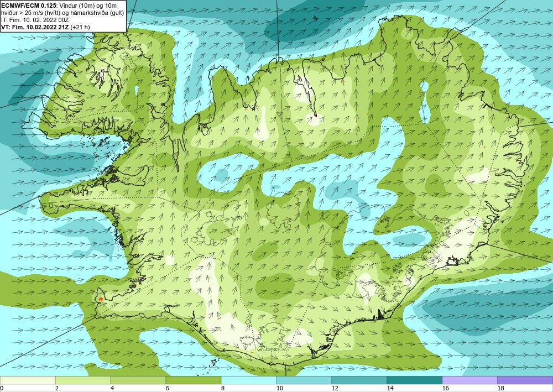Image resolution: width=553 pixels, height=392 pixels.
Task: Click the legend scale label '16'
Action: pos(445,389)
